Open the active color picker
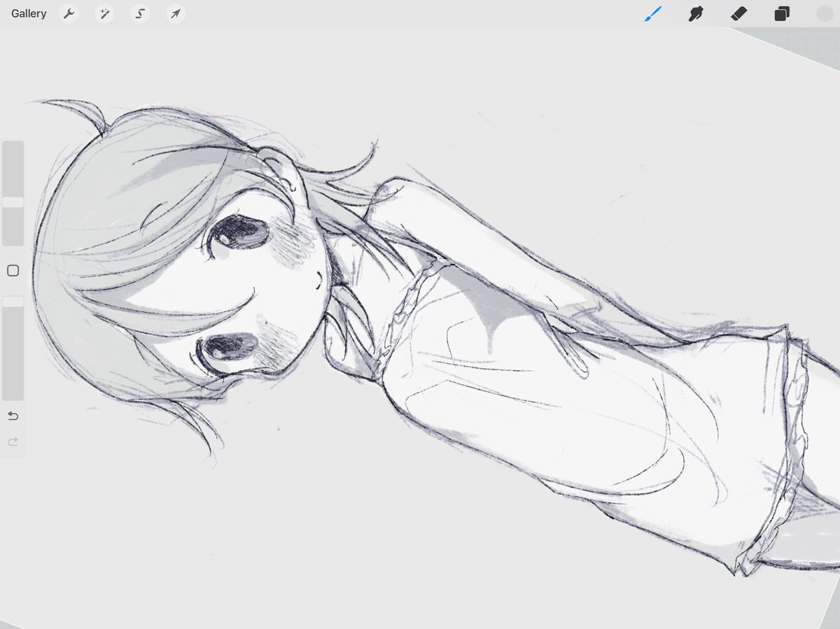 click(825, 13)
